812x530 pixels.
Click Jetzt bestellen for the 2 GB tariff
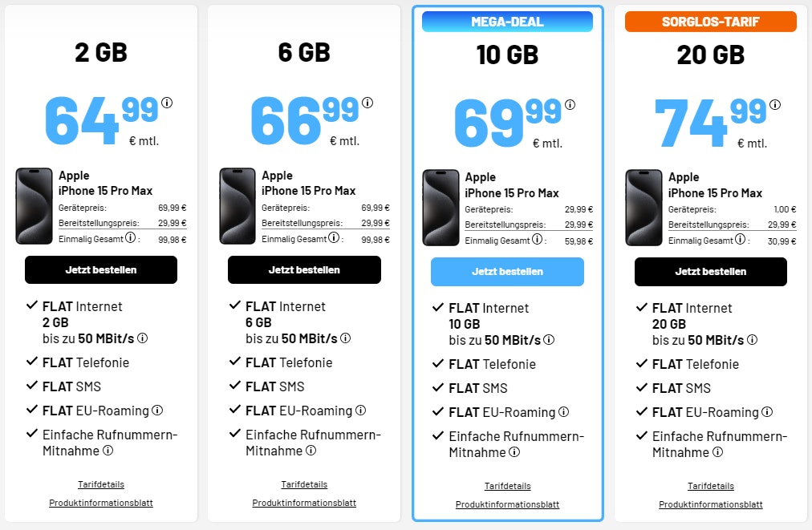101,269
